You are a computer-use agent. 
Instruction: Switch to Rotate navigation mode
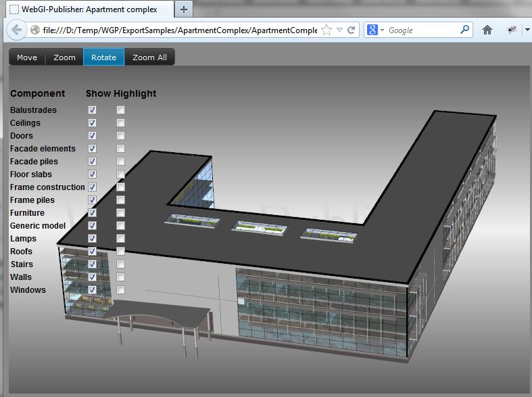click(103, 57)
